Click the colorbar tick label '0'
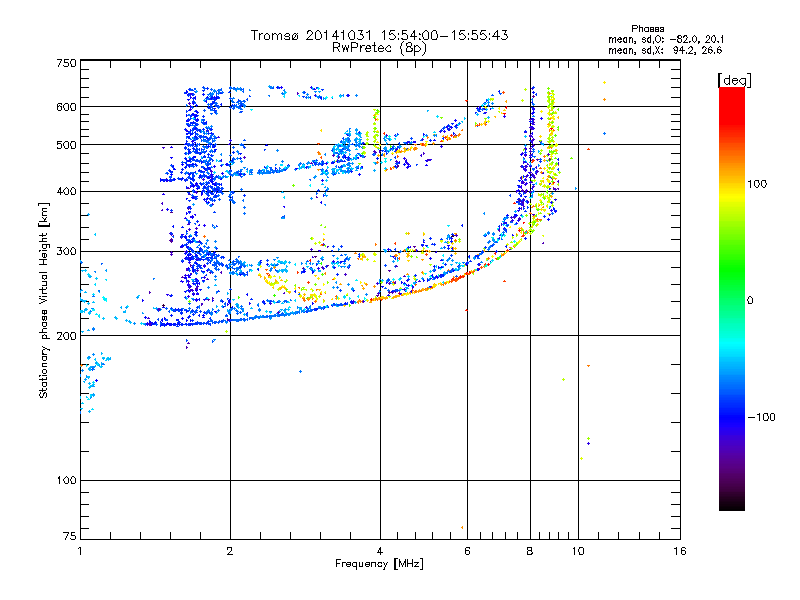Viewport: 800px width, 600px height. point(750,301)
